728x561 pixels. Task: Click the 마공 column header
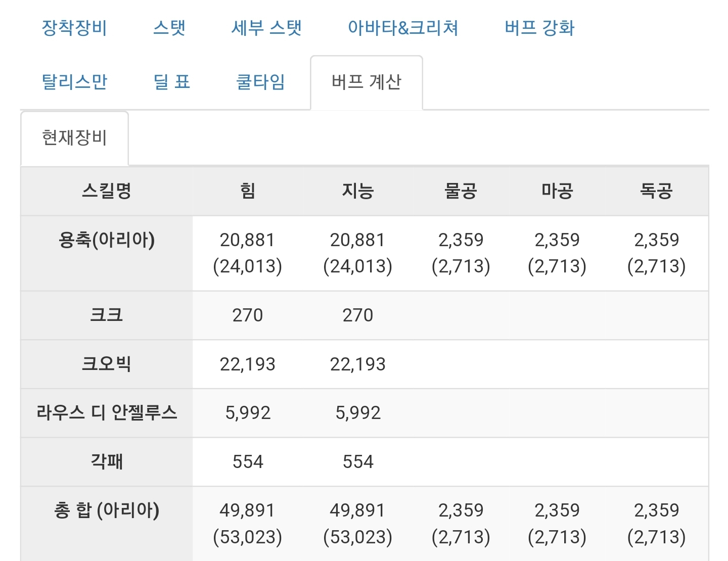coord(557,191)
